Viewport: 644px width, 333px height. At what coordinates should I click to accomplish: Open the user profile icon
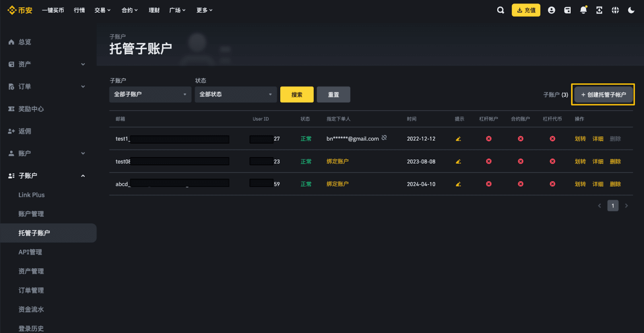(x=551, y=10)
